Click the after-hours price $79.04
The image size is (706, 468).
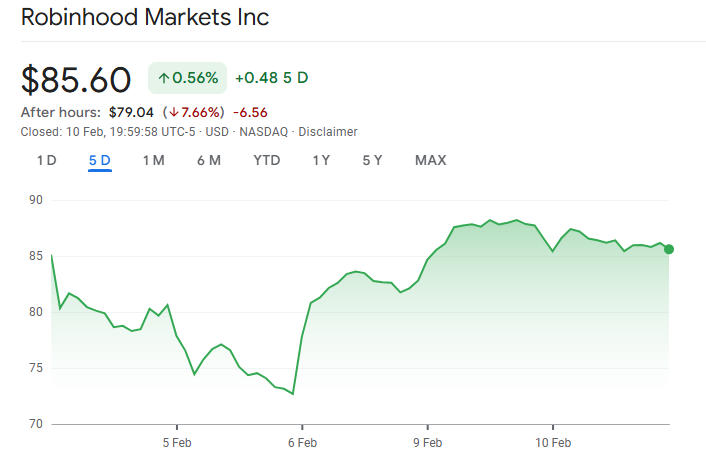coord(129,112)
